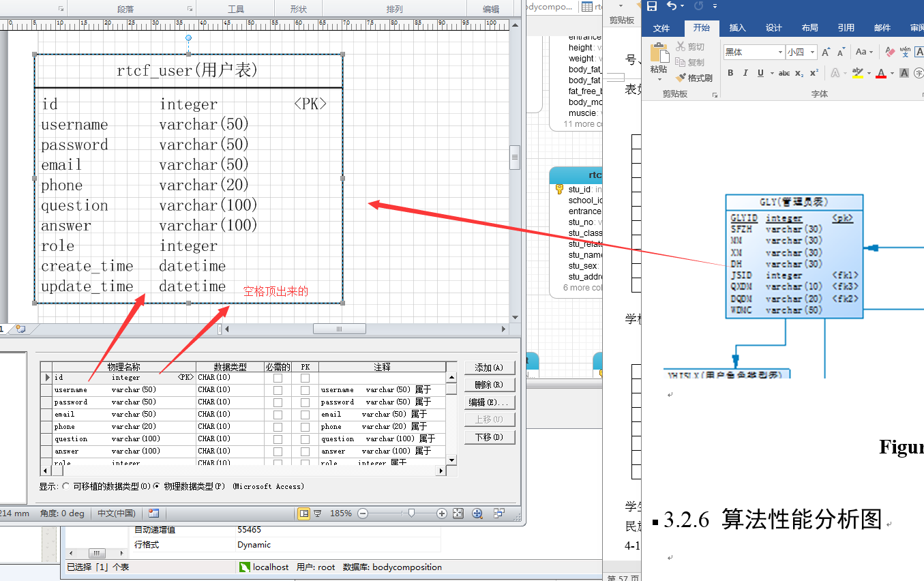This screenshot has height=581, width=924.
Task: Switch to 引用 ribbon tab
Action: pos(846,28)
